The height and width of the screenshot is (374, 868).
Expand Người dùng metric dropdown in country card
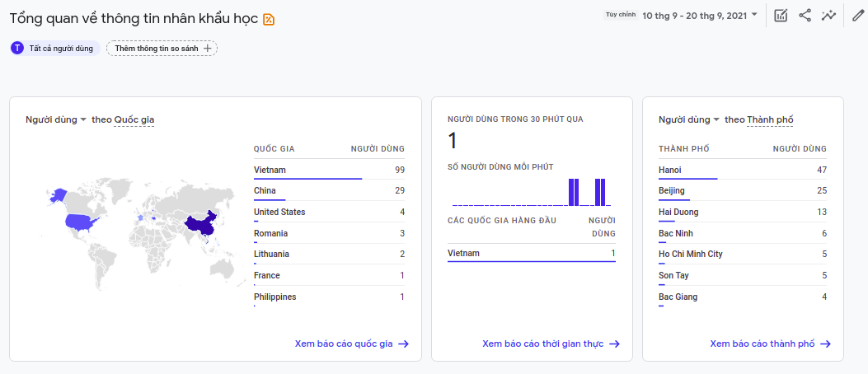(56, 120)
